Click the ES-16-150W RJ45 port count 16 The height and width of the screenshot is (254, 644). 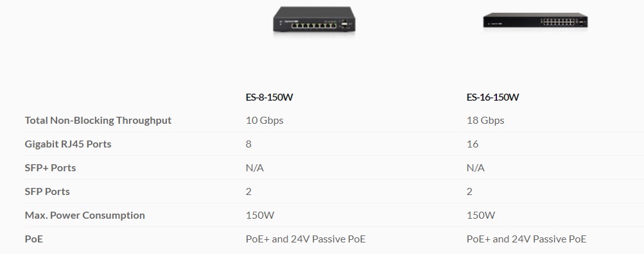pos(473,144)
